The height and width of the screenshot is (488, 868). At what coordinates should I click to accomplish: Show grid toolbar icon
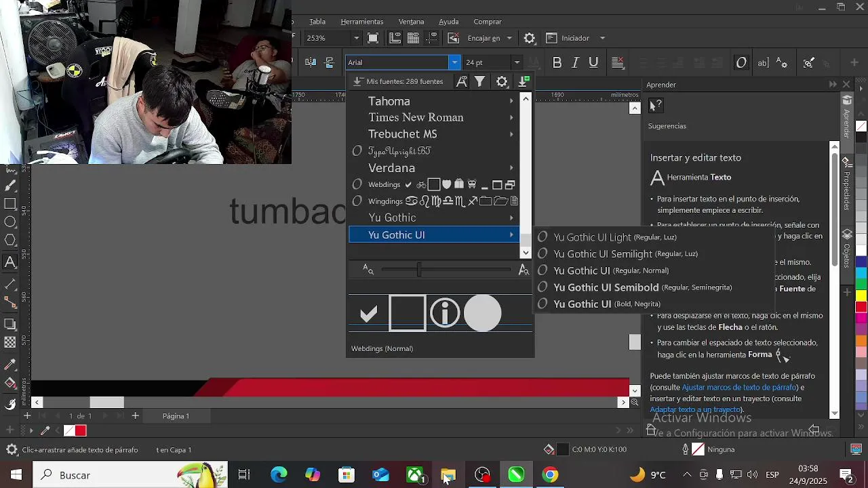coord(413,38)
